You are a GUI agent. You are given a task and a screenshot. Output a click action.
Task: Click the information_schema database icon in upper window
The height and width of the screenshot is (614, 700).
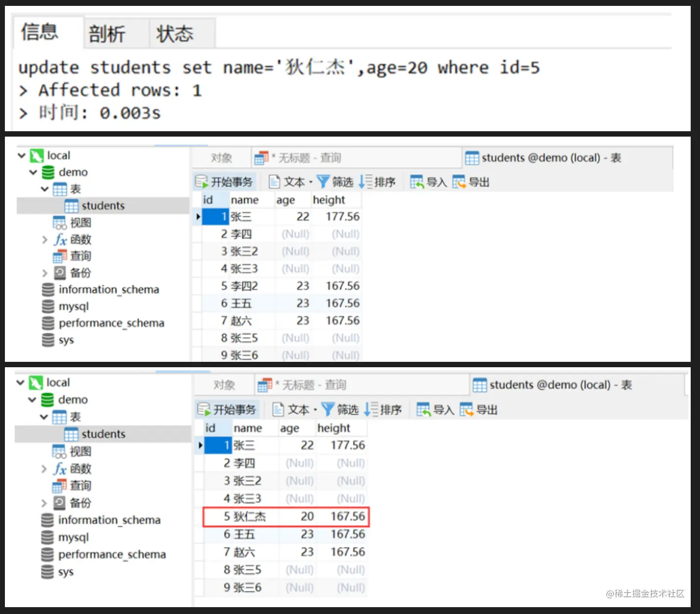48,289
